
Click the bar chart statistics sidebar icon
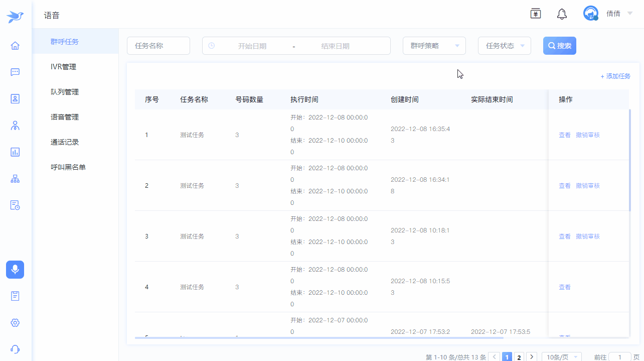click(x=15, y=152)
